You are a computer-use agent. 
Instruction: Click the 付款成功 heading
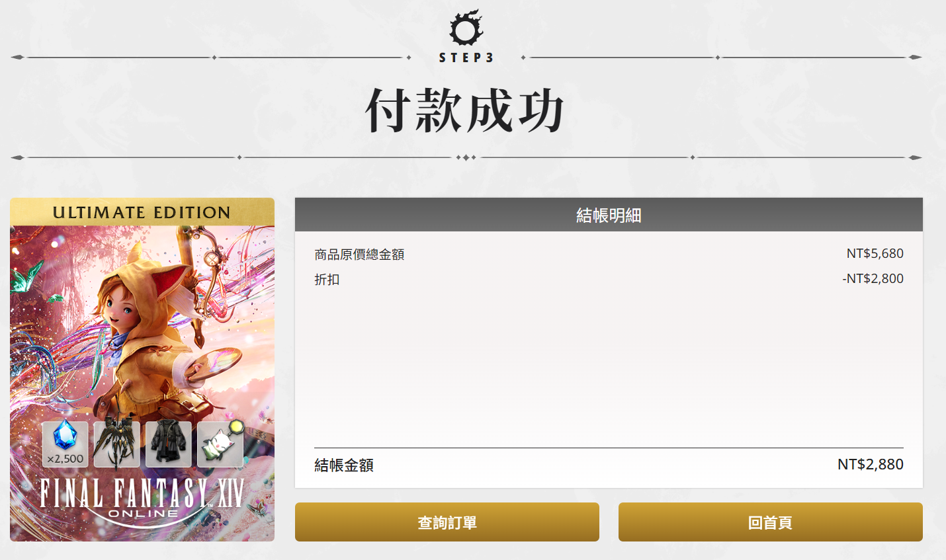tap(465, 110)
